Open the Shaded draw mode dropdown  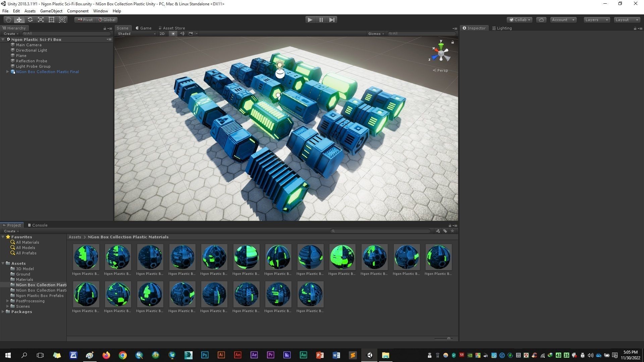(x=137, y=34)
